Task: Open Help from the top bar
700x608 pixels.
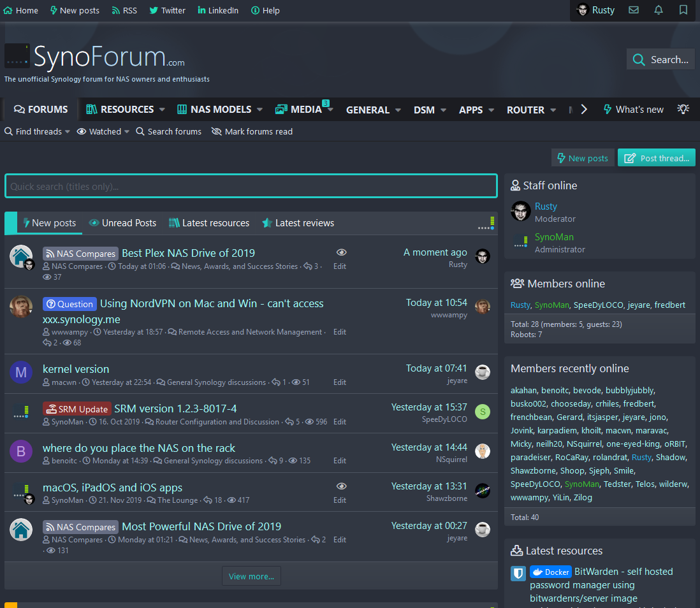Action: tap(265, 10)
